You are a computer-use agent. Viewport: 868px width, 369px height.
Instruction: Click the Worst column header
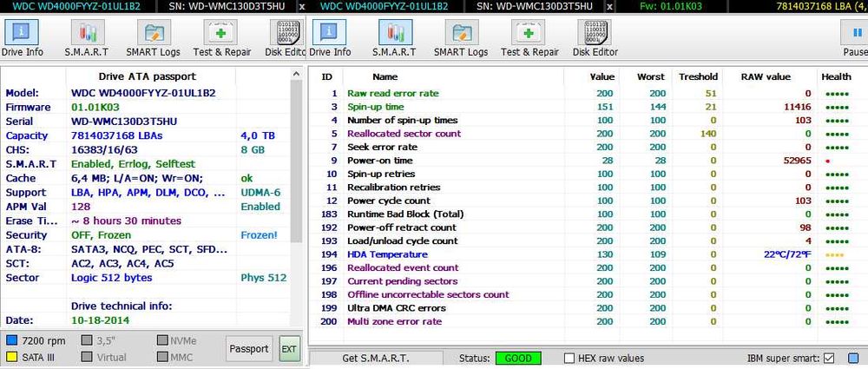click(x=651, y=77)
